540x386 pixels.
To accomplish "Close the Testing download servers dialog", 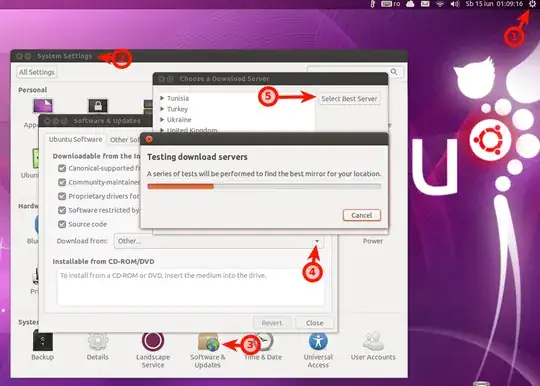I will click(x=149, y=139).
